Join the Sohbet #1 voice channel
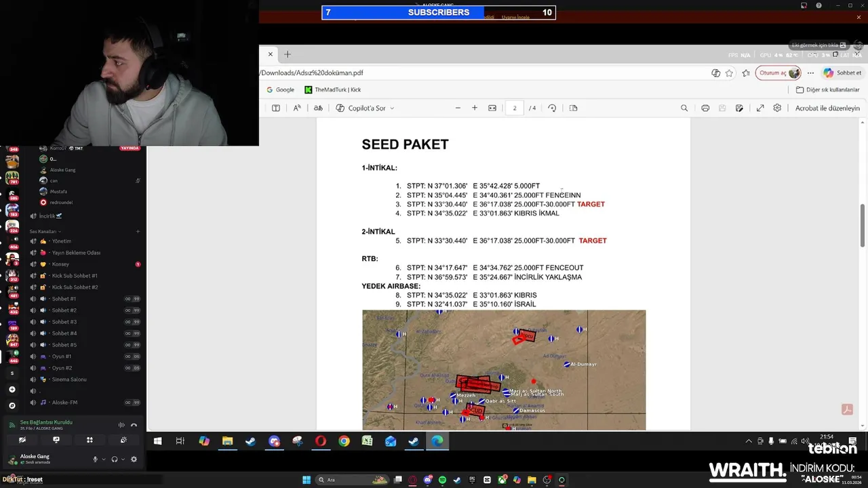Image resolution: width=868 pixels, height=488 pixels. [85, 299]
